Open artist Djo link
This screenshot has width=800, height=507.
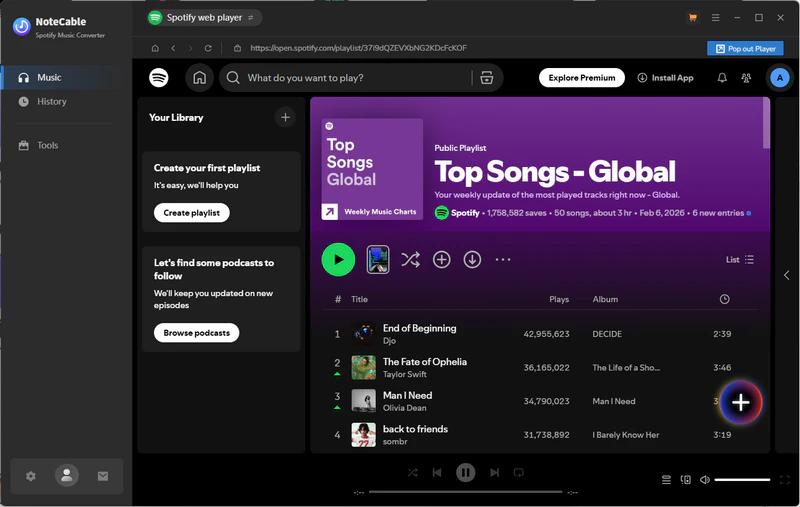tap(389, 341)
